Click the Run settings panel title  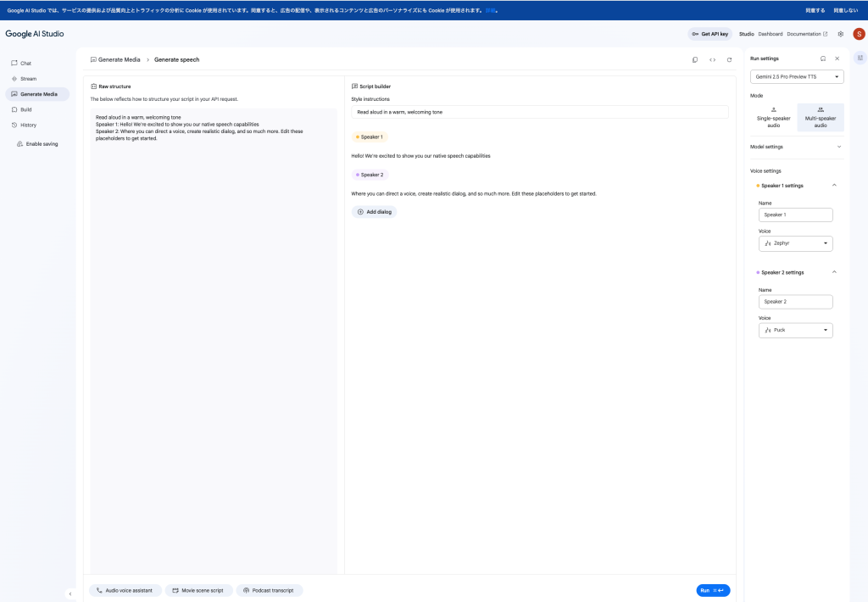tap(764, 59)
